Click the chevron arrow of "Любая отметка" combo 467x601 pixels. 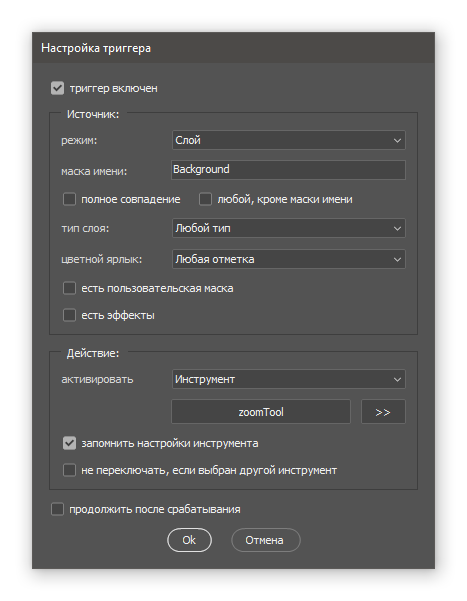pyautogui.click(x=397, y=259)
